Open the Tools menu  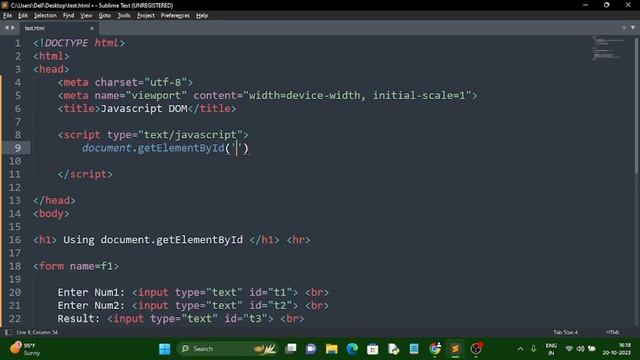(124, 16)
